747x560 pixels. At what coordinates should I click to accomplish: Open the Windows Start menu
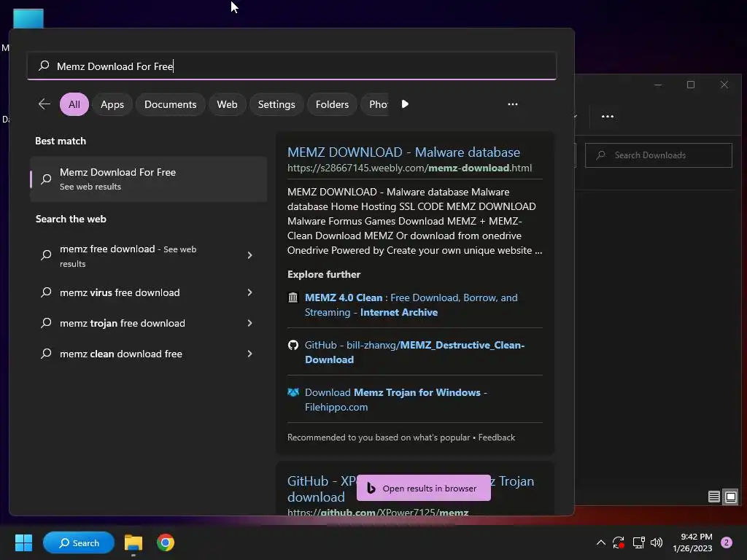click(x=23, y=542)
